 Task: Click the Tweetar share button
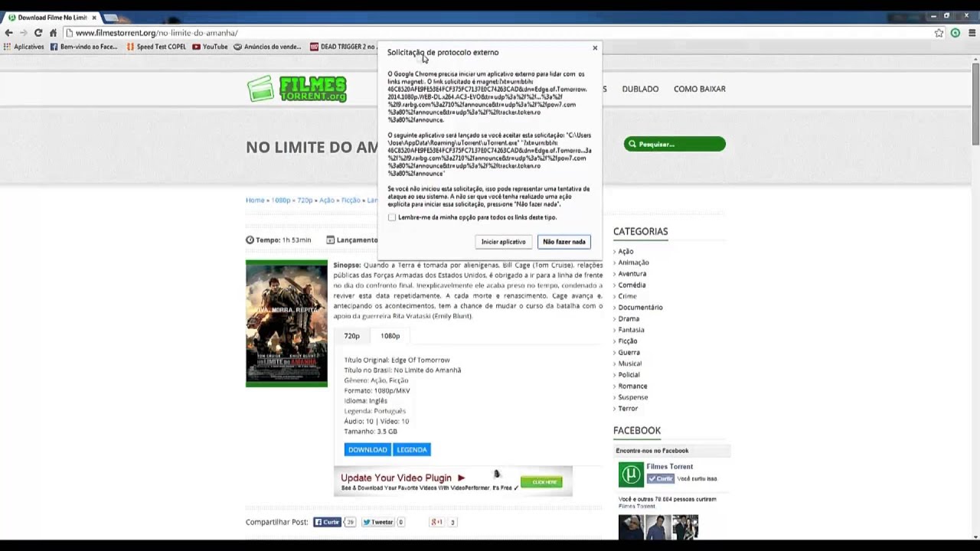click(x=377, y=522)
